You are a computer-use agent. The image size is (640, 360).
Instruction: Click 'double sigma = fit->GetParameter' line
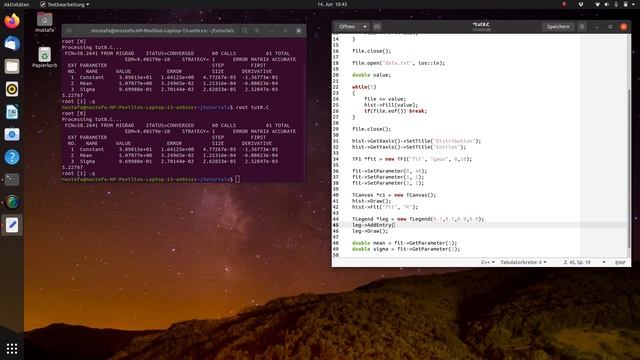[x=406, y=249]
